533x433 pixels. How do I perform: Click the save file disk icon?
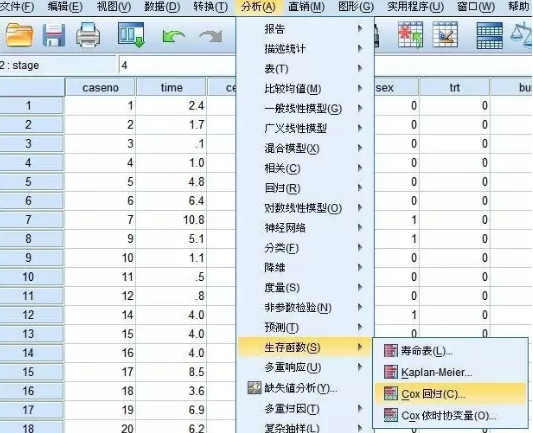pyautogui.click(x=54, y=35)
